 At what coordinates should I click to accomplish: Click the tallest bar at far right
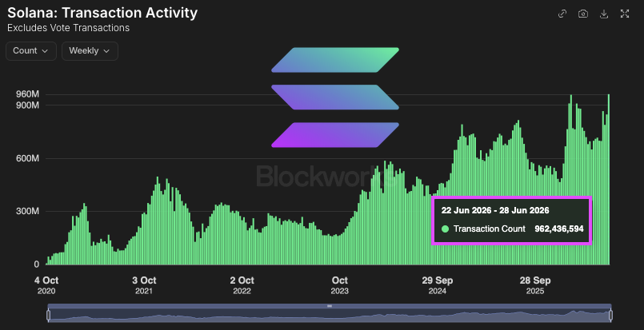coord(608,179)
